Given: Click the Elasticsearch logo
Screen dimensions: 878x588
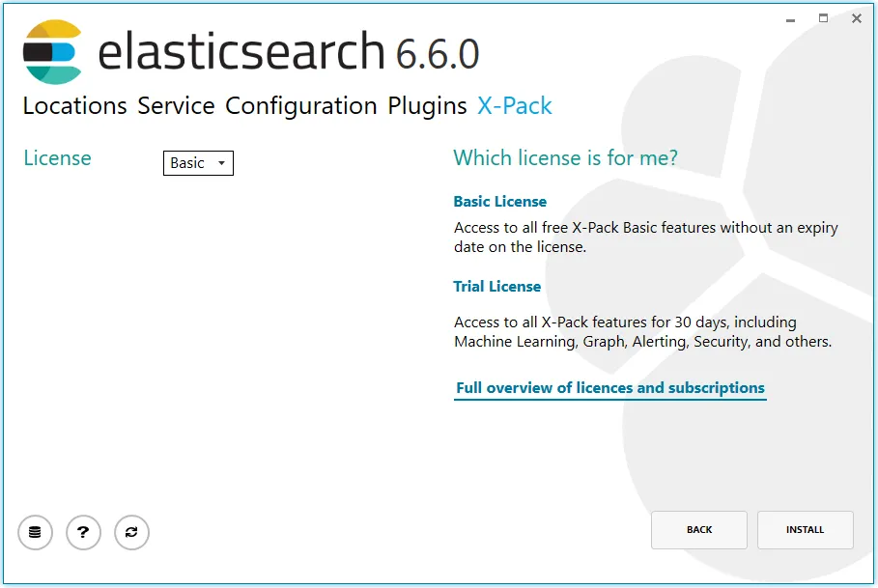Looking at the screenshot, I should (x=52, y=52).
